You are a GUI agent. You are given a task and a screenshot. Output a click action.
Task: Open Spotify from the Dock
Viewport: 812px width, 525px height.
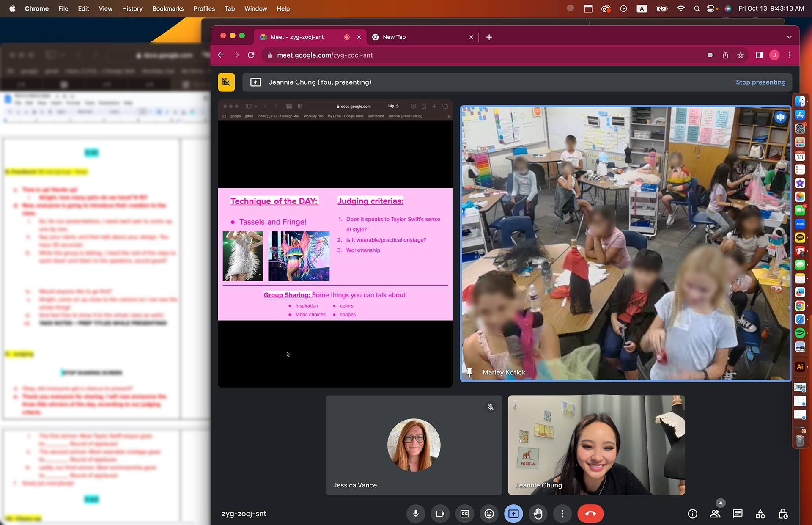[x=800, y=333]
